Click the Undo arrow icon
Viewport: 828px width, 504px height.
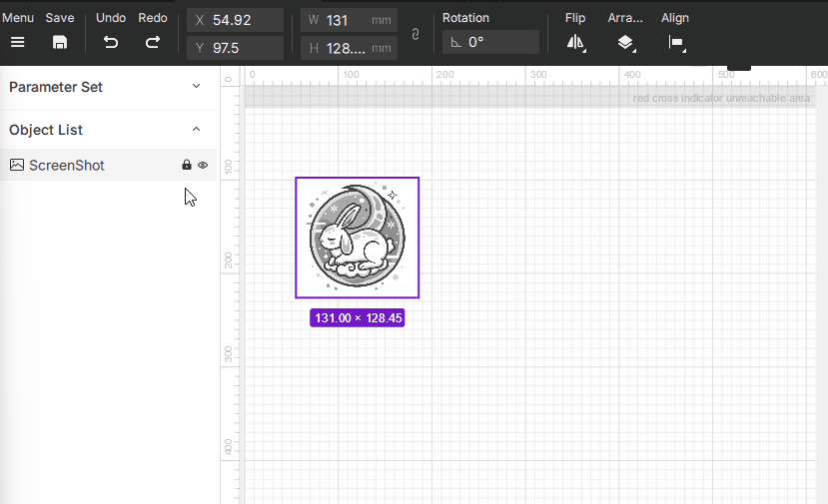[x=111, y=42]
